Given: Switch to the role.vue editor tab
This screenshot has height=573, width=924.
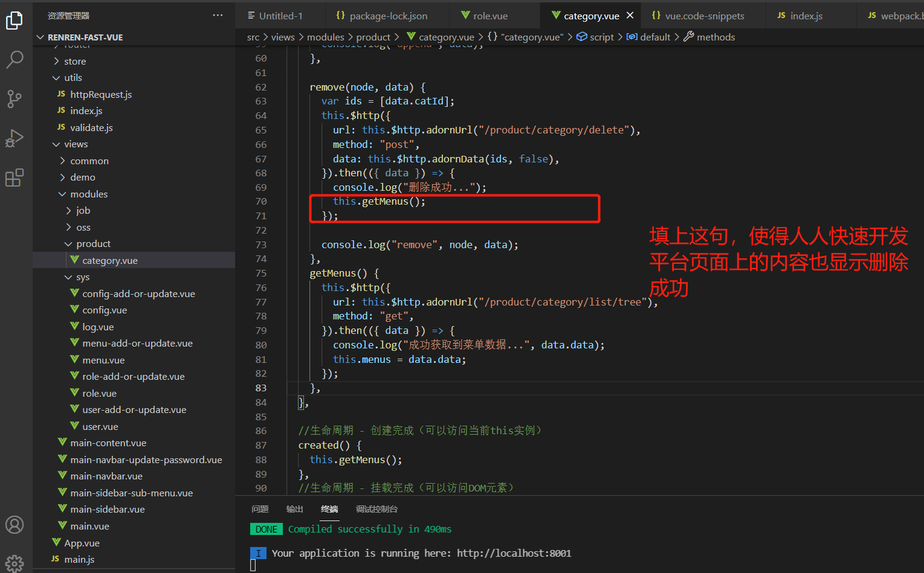Looking at the screenshot, I should tap(484, 16).
